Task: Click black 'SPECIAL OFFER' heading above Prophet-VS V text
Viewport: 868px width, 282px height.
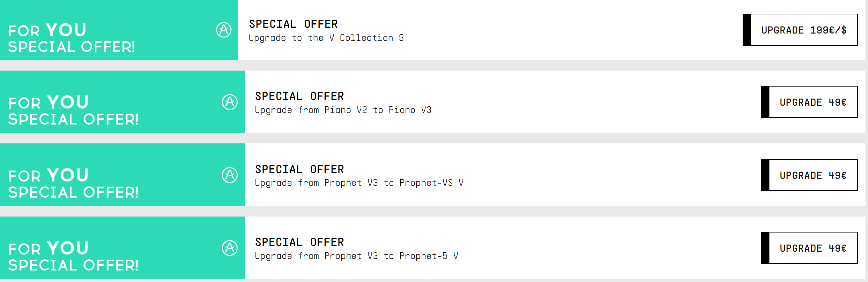Action: coord(299,169)
